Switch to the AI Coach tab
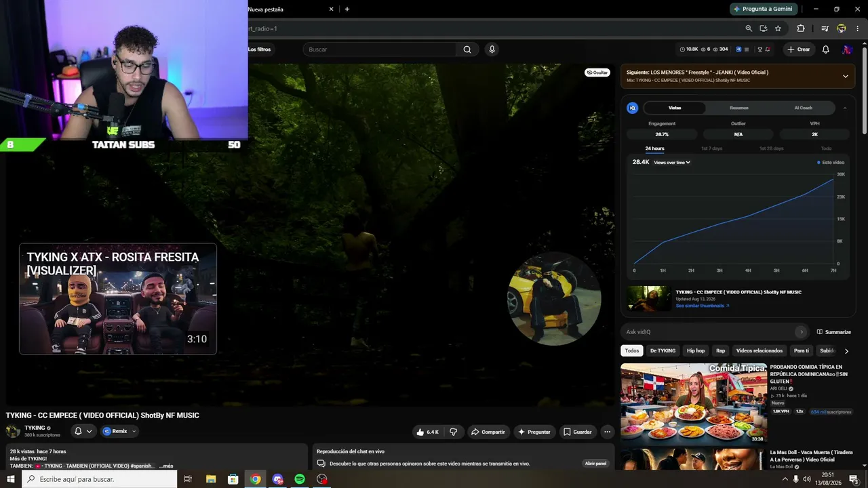868x488 pixels. [x=804, y=108]
